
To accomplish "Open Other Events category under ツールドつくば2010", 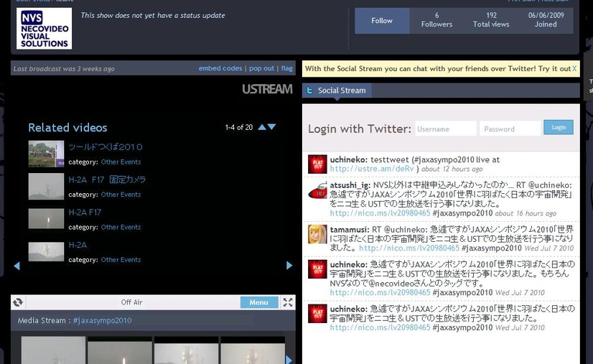I will coord(121,162).
